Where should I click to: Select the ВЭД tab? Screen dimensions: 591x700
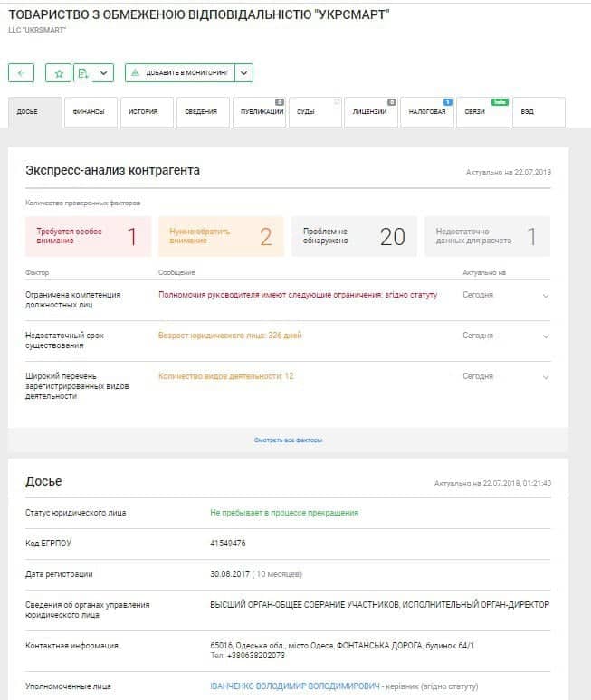[539, 112]
